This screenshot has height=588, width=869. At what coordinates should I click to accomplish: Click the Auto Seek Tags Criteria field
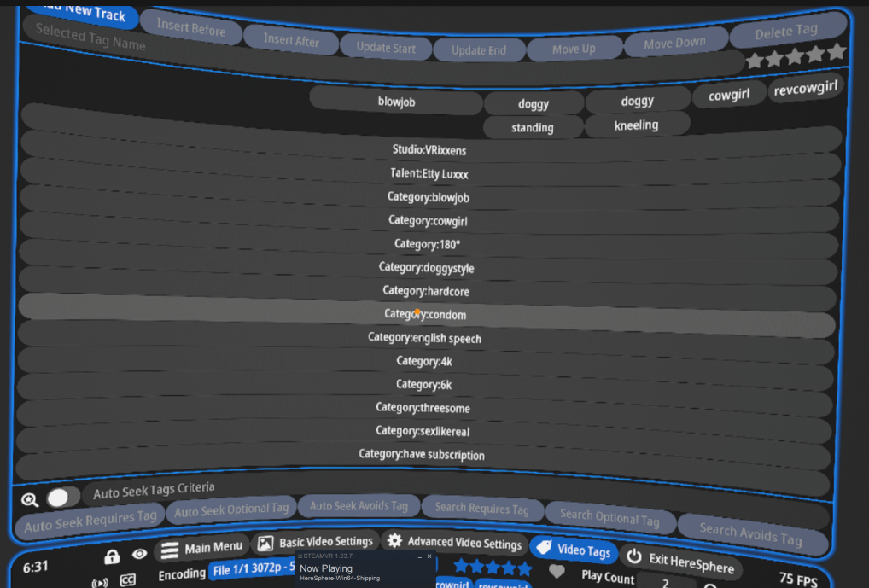click(454, 496)
